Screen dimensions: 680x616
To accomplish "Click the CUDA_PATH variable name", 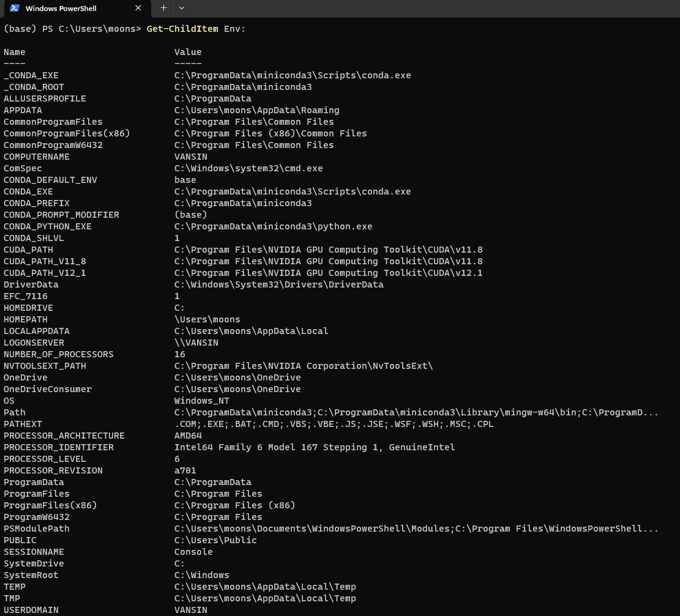I will (x=28, y=250).
